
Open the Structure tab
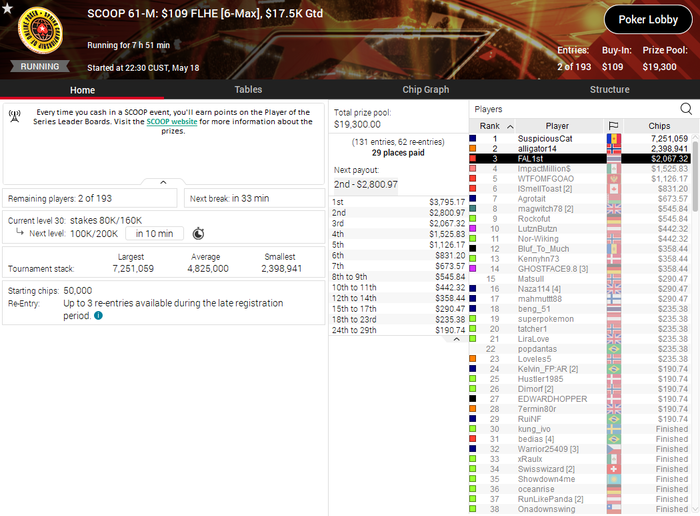609,89
